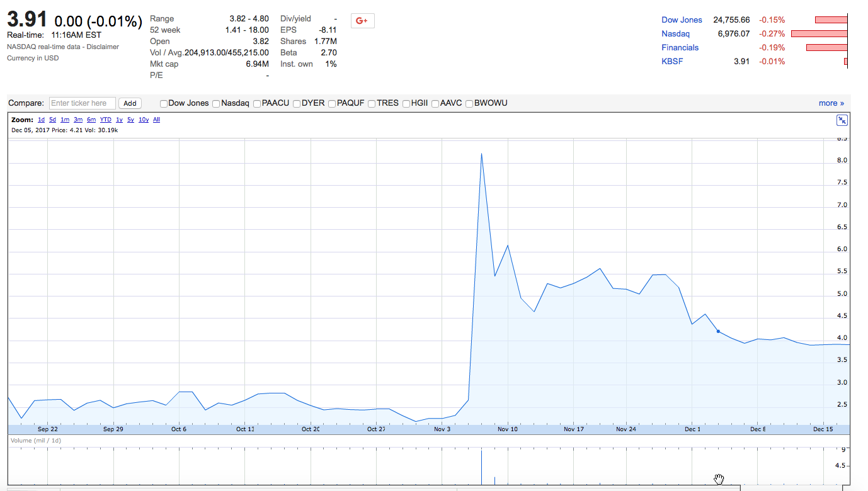868x491 pixels.
Task: Open the 'more »' compare link
Action: [831, 103]
